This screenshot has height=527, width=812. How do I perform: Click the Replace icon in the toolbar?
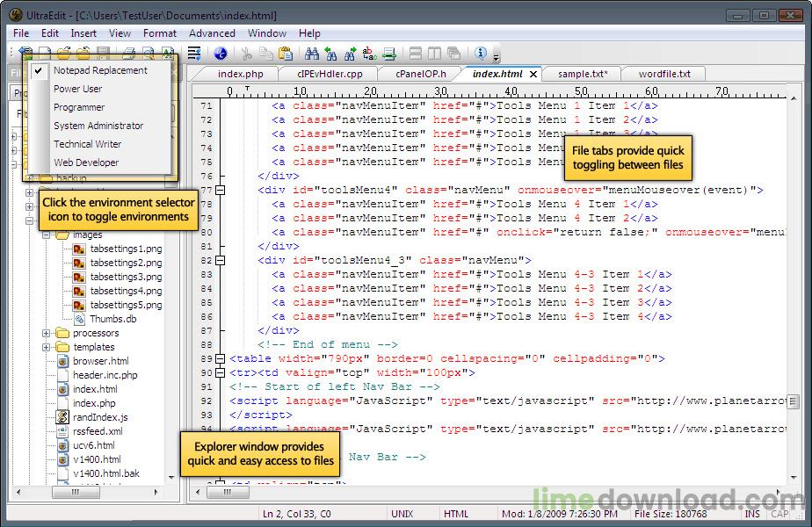click(x=369, y=54)
